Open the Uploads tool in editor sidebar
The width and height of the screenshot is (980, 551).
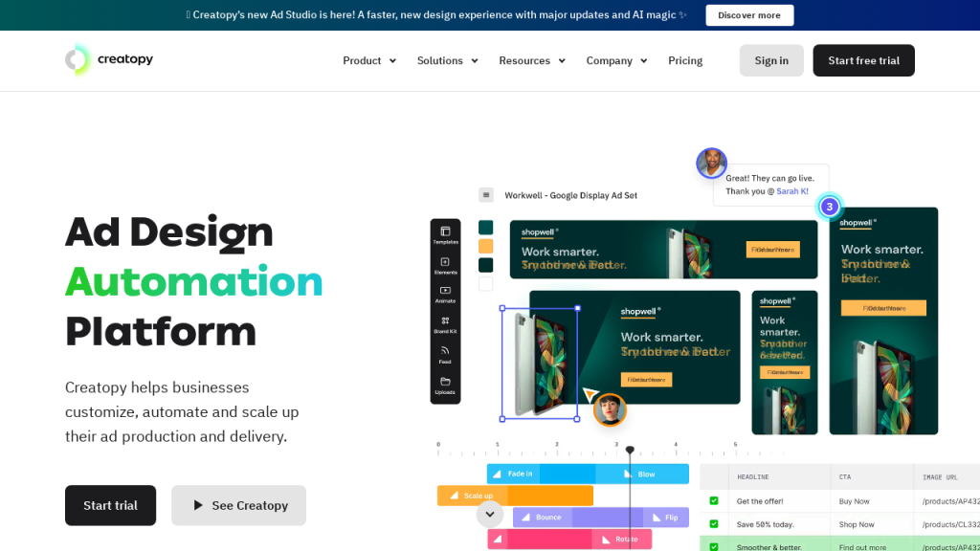[x=445, y=386]
